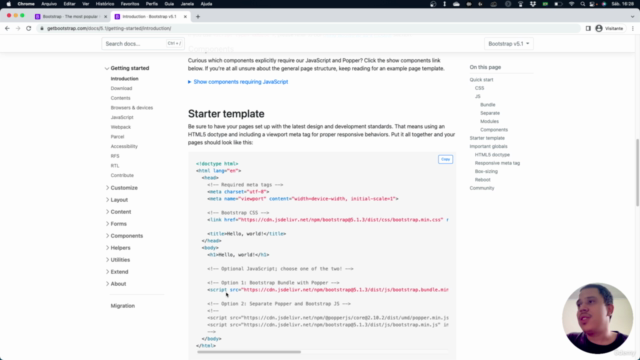Open the Browsers & devices sidebar link
This screenshot has width=640, height=360.
click(132, 108)
